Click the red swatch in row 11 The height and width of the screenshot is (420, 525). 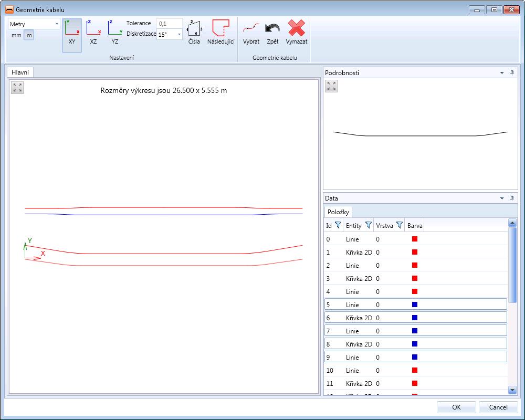coord(415,383)
